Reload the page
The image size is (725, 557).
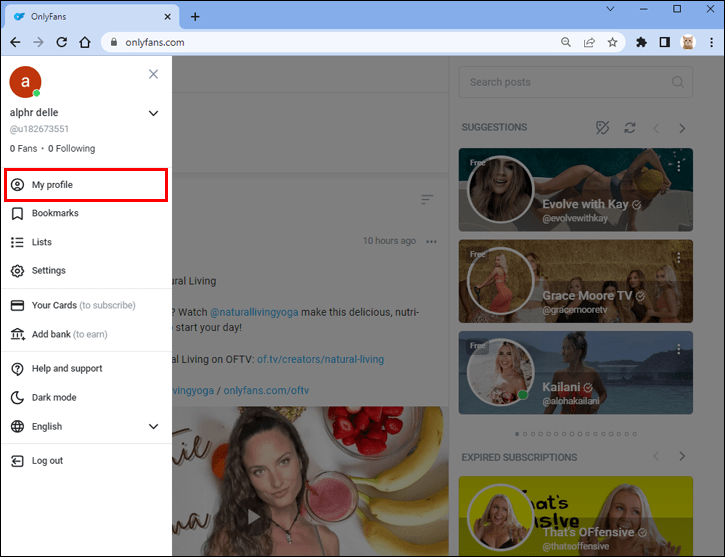point(61,43)
